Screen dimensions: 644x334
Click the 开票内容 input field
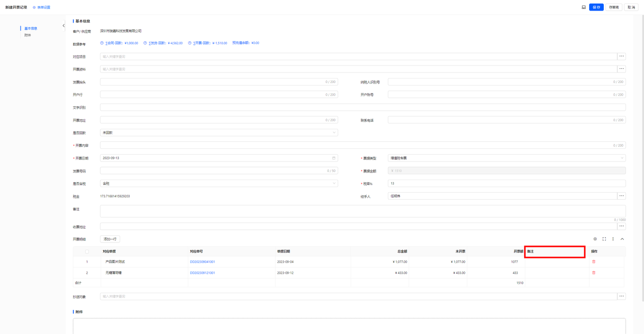pos(363,145)
